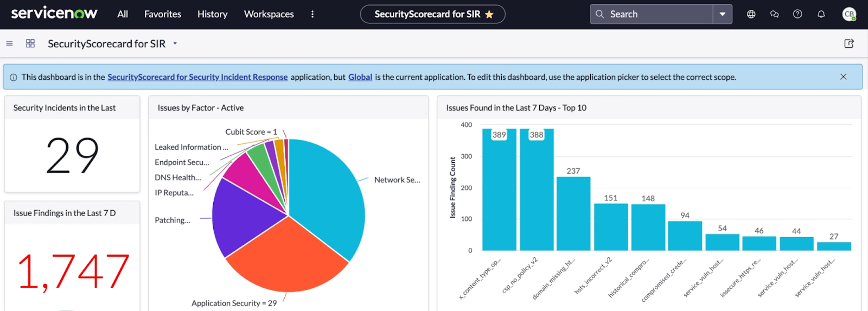Click the csp_no_policy_v2 axis label
This screenshot has height=311, width=868.
point(520,275)
